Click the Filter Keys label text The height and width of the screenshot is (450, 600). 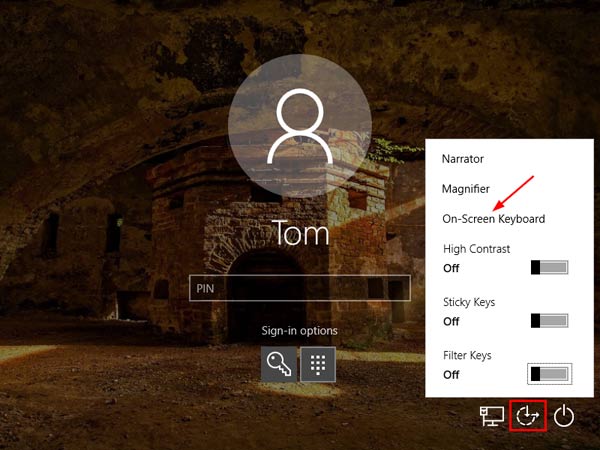468,355
